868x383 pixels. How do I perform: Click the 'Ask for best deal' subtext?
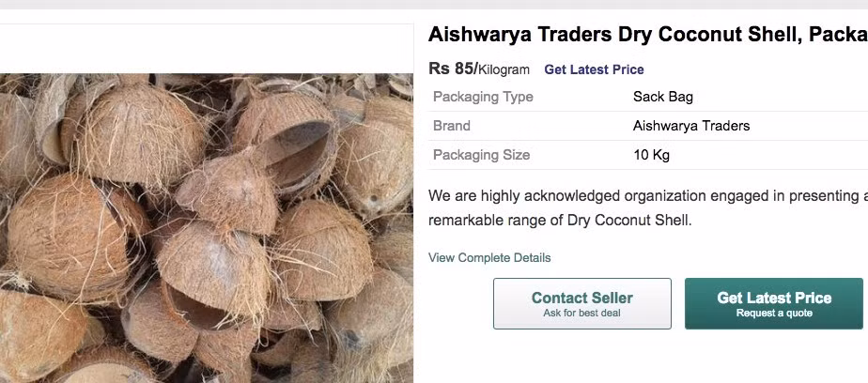tap(581, 314)
